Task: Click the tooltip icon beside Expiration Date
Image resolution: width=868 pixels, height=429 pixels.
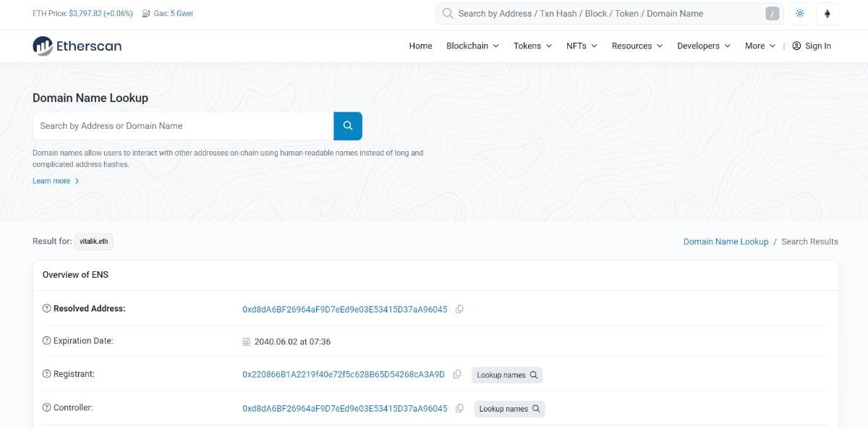Action: pyautogui.click(x=46, y=341)
